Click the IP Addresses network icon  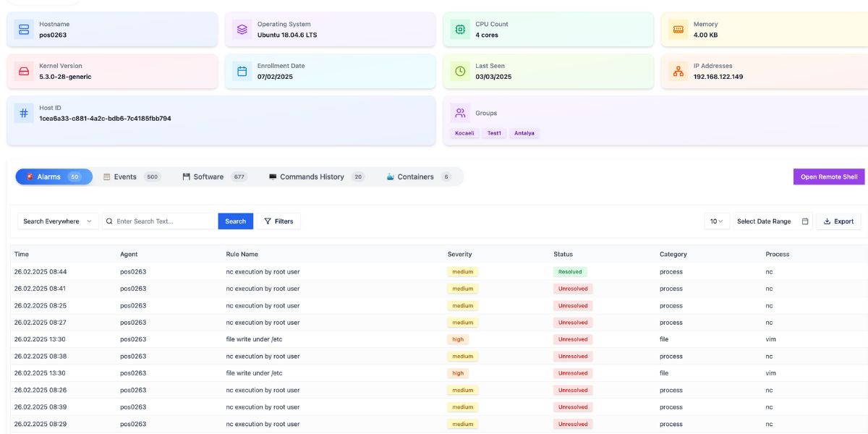pos(678,72)
